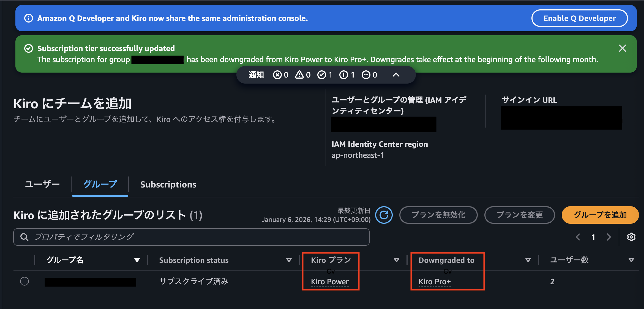The height and width of the screenshot is (309, 644).
Task: Select the radio button for the listed group
Action: pyautogui.click(x=24, y=281)
